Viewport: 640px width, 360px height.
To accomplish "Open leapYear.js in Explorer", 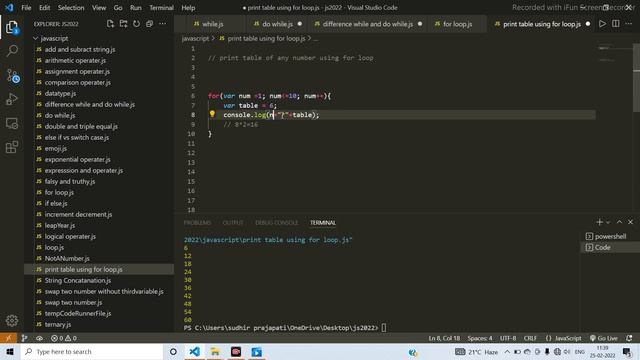I will [x=60, y=225].
